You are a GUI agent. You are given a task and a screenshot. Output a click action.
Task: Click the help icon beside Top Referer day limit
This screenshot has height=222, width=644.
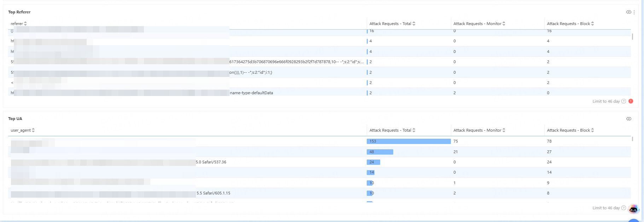[x=623, y=101]
